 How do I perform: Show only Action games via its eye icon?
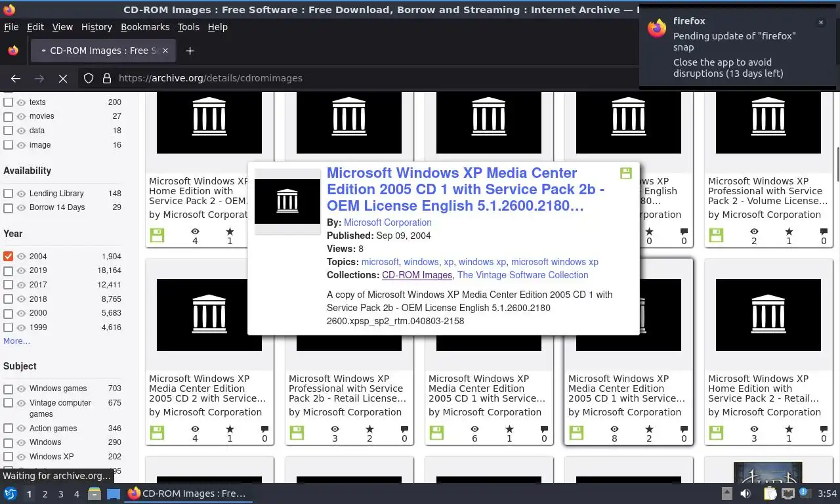[21, 429]
